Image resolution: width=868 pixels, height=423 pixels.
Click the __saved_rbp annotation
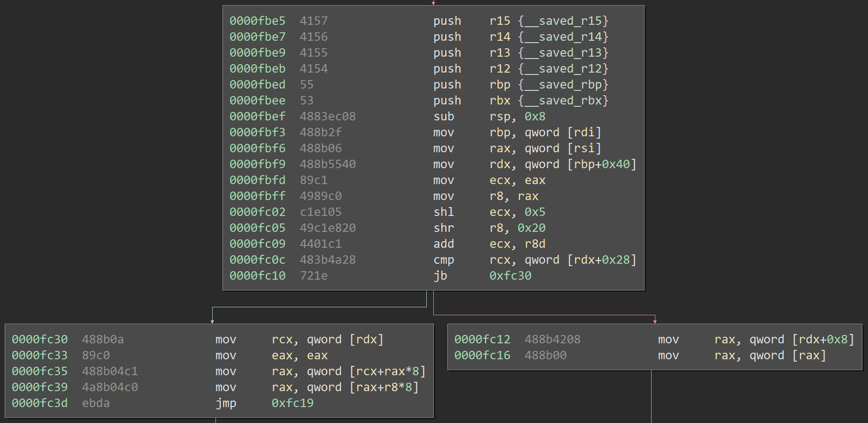[563, 85]
